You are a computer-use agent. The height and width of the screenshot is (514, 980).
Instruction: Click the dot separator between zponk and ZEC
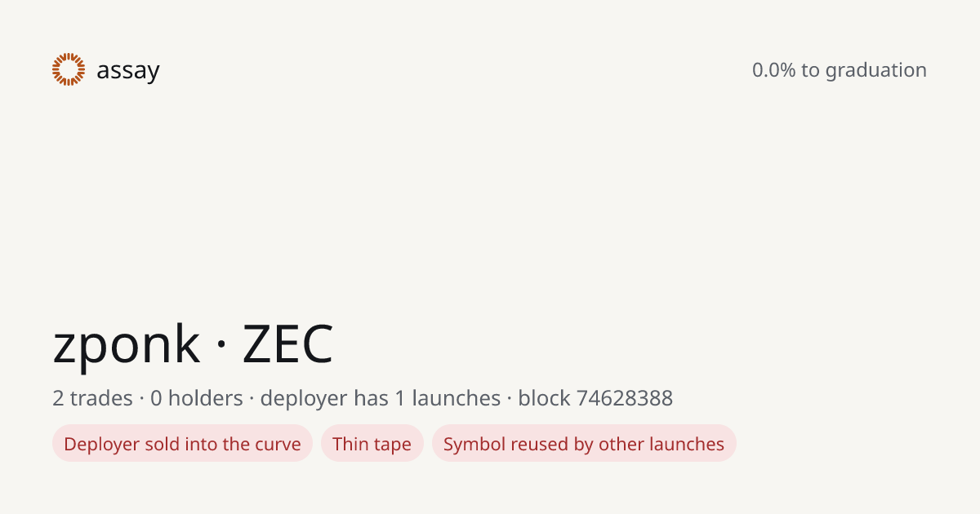tap(221, 346)
